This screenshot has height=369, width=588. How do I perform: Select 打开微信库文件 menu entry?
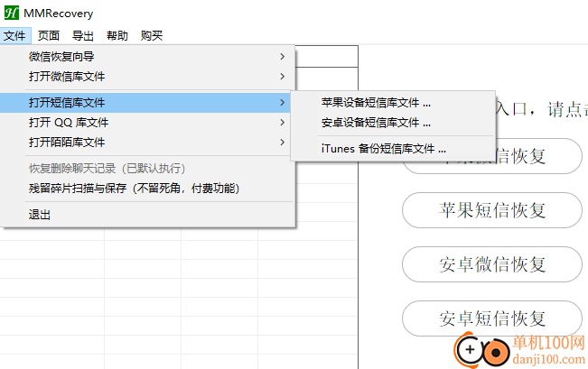147,77
